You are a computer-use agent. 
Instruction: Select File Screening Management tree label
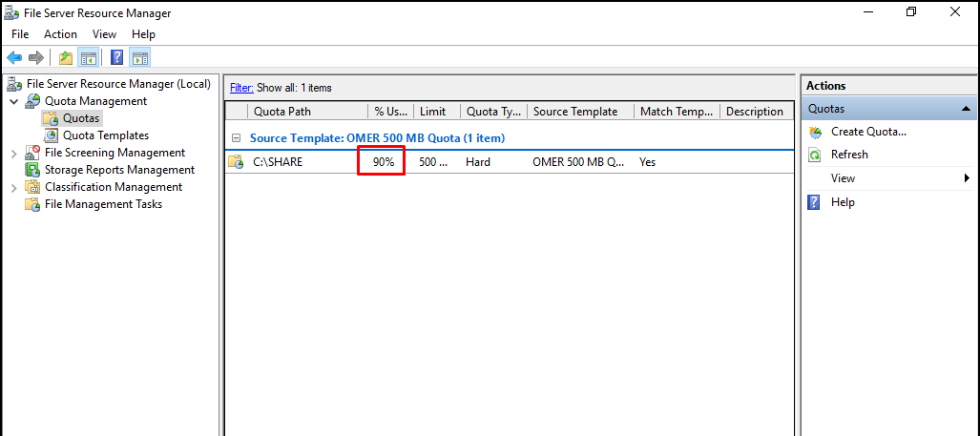point(115,153)
